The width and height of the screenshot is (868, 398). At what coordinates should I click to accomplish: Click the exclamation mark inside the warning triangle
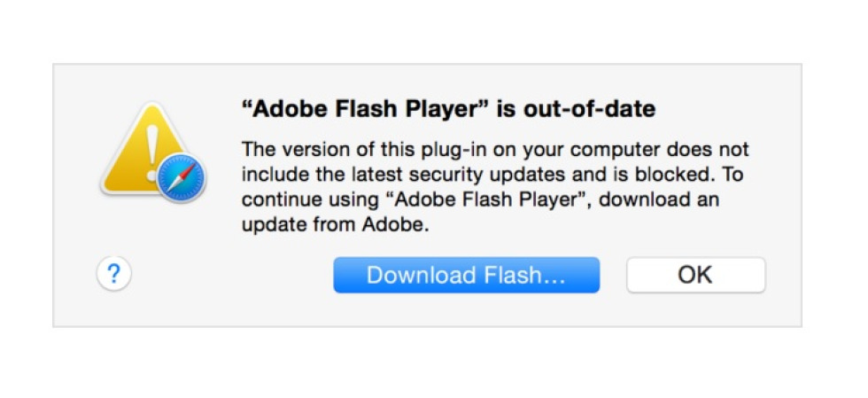[x=140, y=147]
